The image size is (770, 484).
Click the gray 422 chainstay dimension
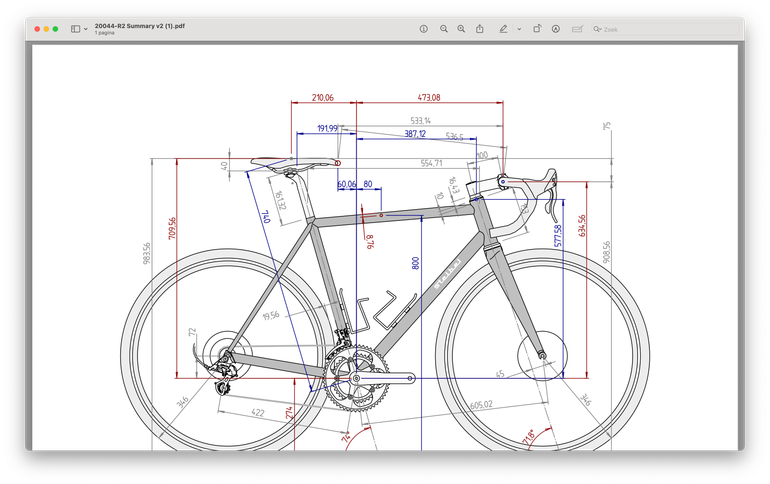tap(258, 412)
